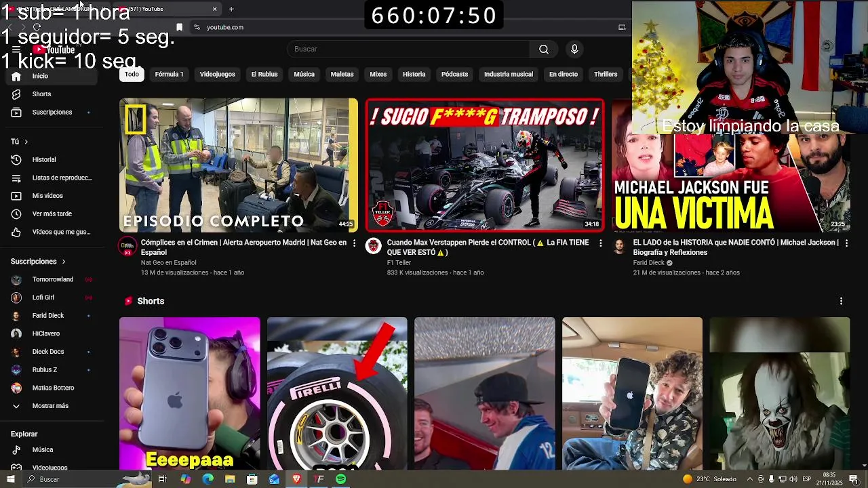
Task: Open options menu for Cómplices en el Crimen video
Action: (354, 243)
